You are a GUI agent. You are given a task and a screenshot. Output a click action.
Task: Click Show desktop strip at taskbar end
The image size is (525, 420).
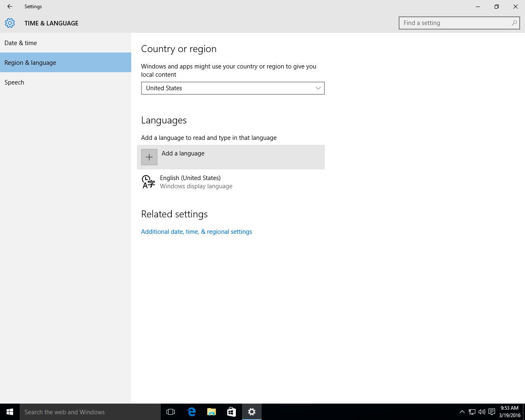(x=524, y=412)
